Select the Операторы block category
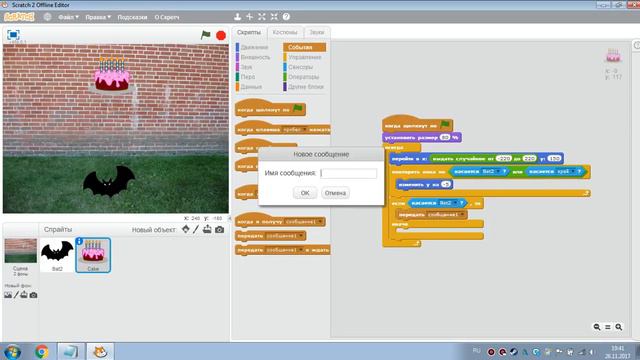This screenshot has width=640, height=360. (x=303, y=77)
